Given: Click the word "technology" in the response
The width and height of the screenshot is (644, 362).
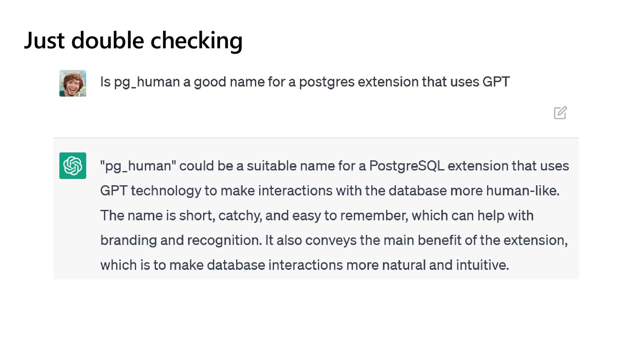Looking at the screenshot, I should click(166, 191).
